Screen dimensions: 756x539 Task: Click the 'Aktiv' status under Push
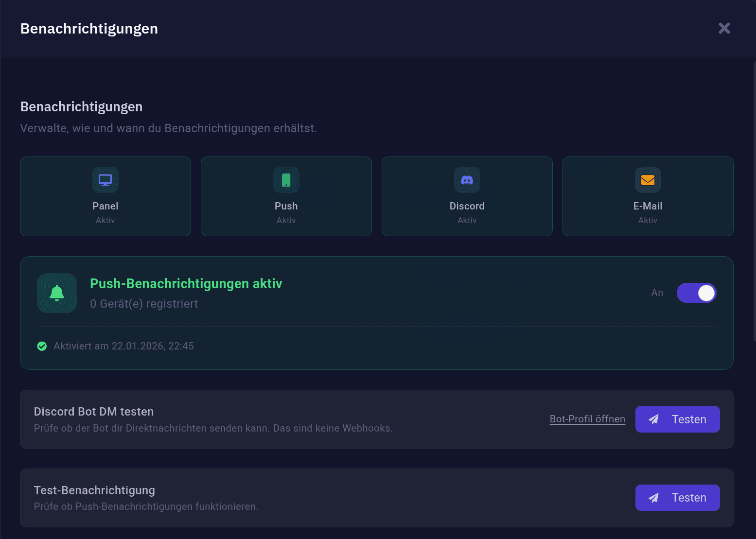pyautogui.click(x=286, y=220)
